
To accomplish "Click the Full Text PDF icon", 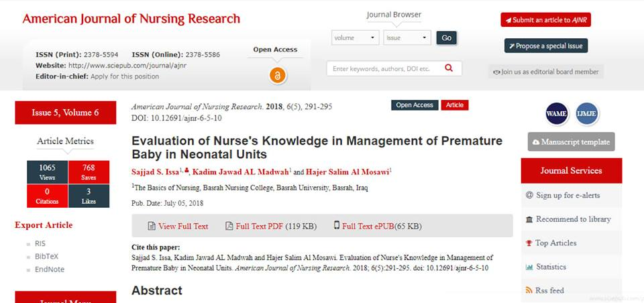I will point(229,226).
